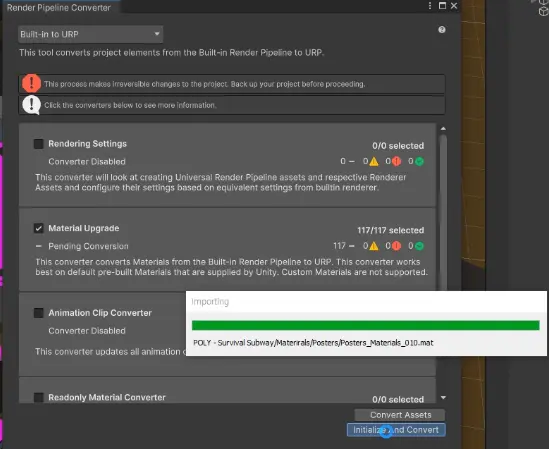Click the irreversible changes warning message
The height and width of the screenshot is (449, 549).
point(204,84)
